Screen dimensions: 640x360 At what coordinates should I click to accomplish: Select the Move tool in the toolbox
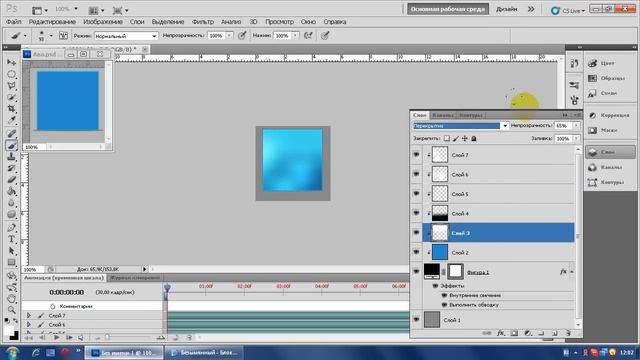(11, 62)
